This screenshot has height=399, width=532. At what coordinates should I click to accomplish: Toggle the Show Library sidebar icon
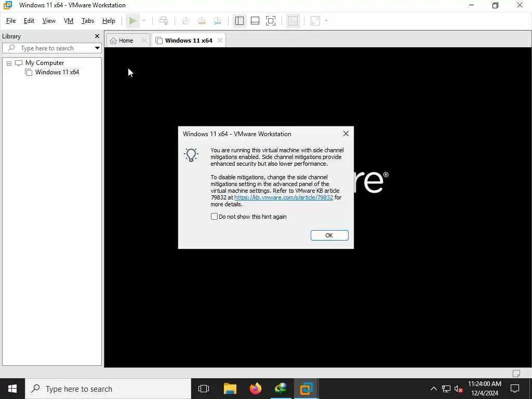click(239, 21)
